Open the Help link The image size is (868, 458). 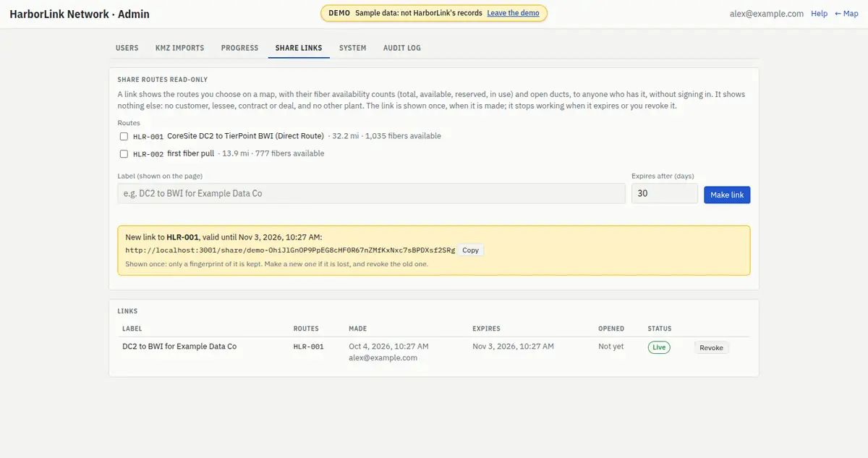coord(819,14)
